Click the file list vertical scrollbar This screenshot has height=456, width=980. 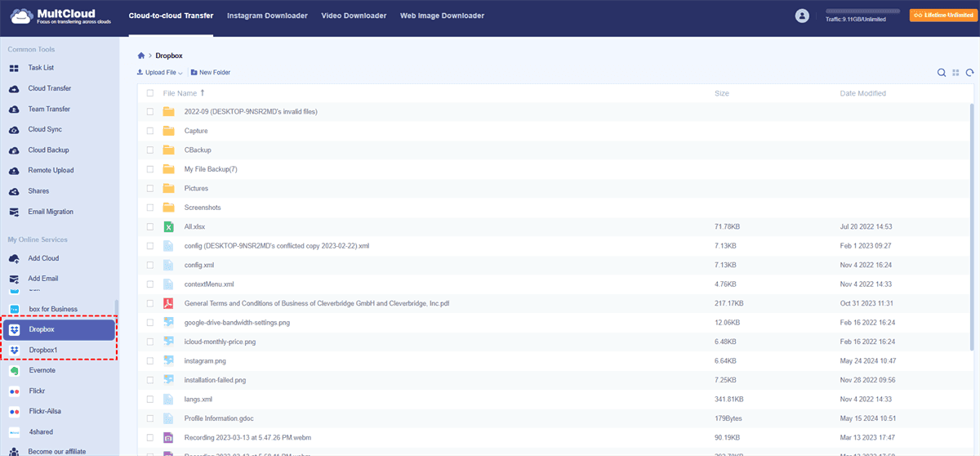[x=972, y=229]
